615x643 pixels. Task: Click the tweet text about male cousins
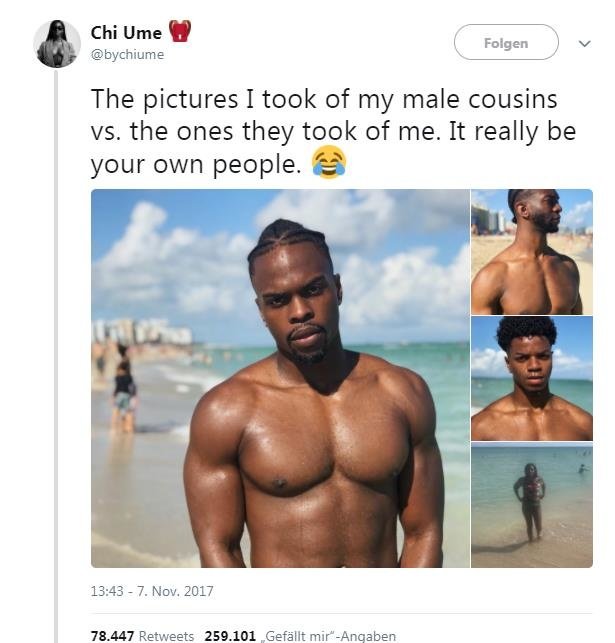[x=333, y=132]
